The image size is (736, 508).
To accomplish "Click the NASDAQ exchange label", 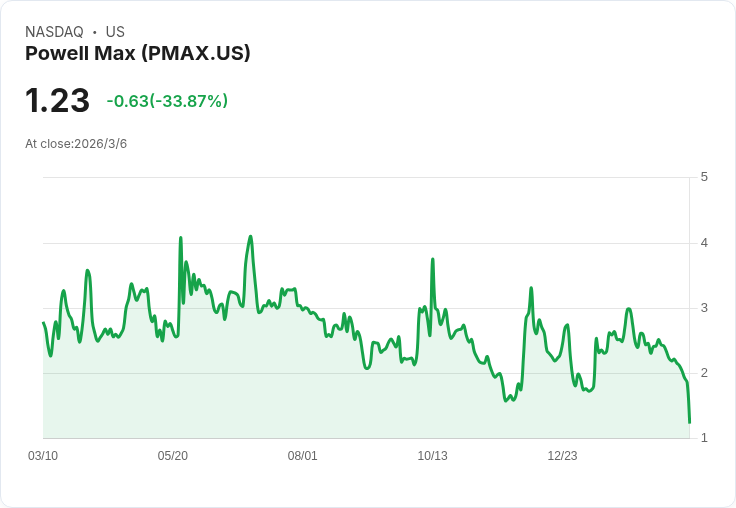I will point(54,32).
